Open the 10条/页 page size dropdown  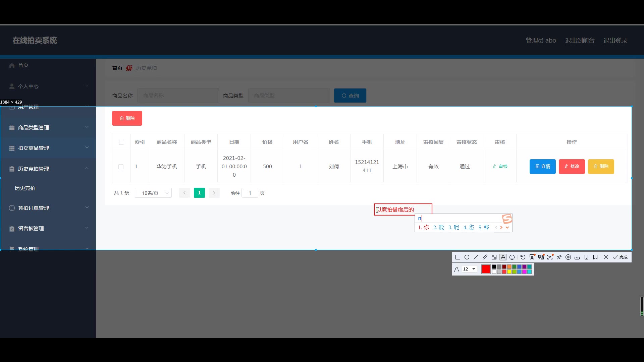coord(153,193)
